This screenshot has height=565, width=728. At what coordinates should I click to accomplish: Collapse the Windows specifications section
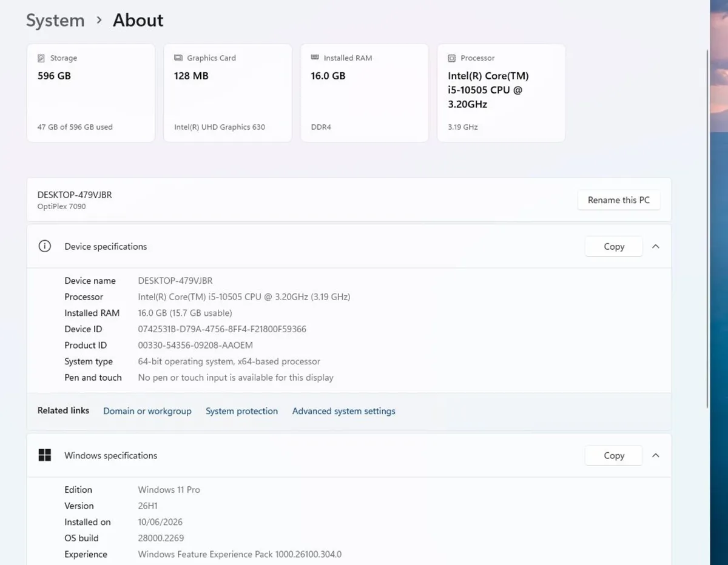point(656,456)
